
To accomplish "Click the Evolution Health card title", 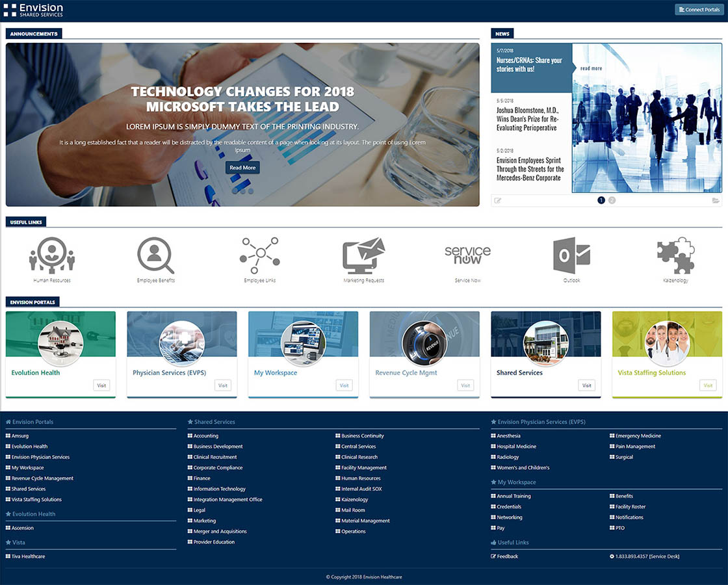I will 36,372.
